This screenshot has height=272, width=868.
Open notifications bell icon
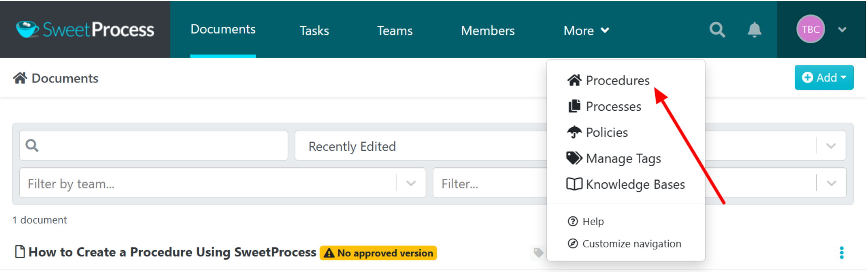coord(754,30)
